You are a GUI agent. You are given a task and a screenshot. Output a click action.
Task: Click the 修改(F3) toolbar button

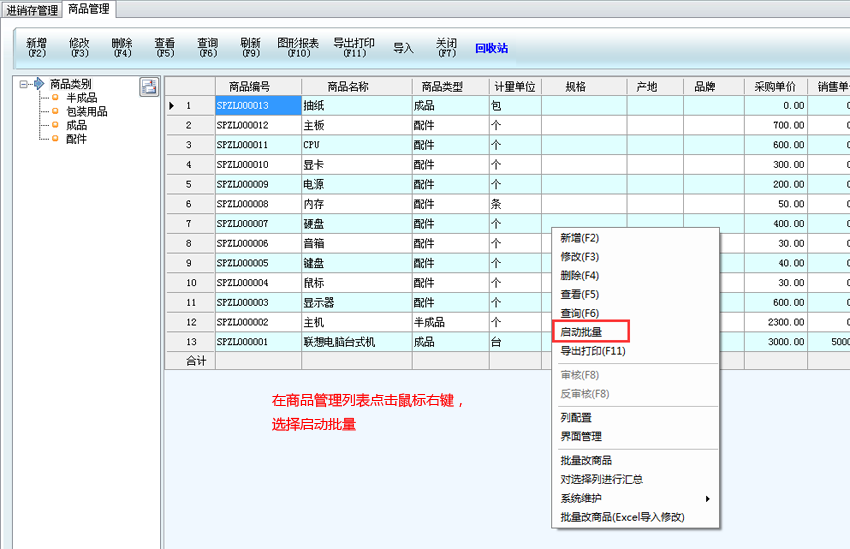click(x=79, y=47)
